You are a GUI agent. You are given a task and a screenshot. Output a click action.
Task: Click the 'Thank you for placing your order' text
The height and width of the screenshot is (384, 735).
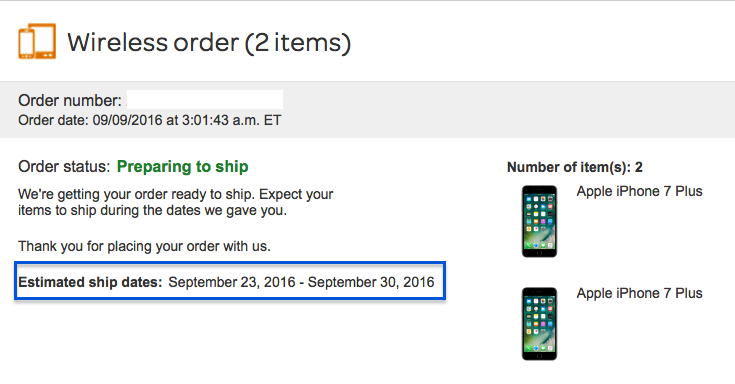tap(144, 246)
